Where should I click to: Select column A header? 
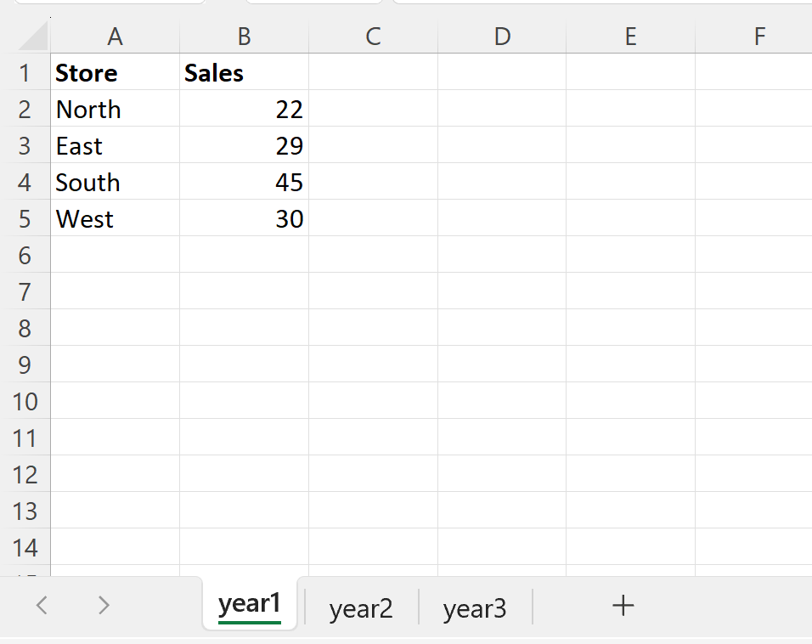point(115,37)
